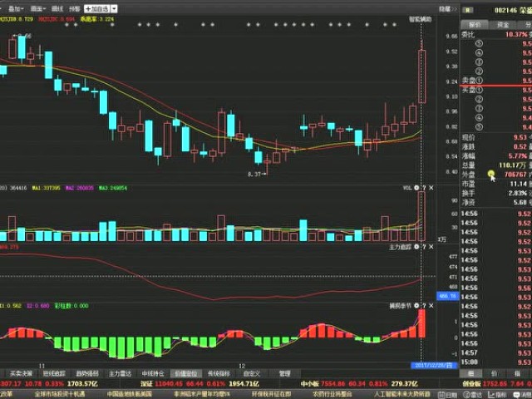Viewport: 532px width, 399px height.
Task: Click the 卖盘 level 1 circle icon
Action: [479, 81]
